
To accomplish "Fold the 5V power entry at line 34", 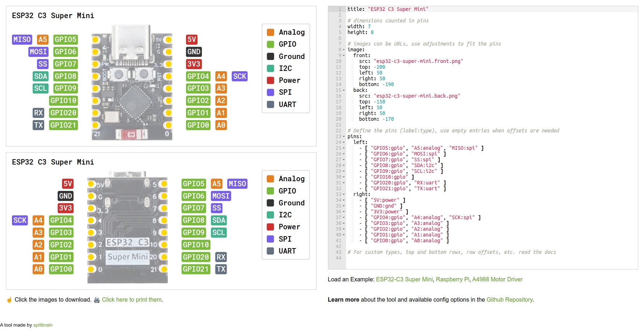I will coord(344,200).
